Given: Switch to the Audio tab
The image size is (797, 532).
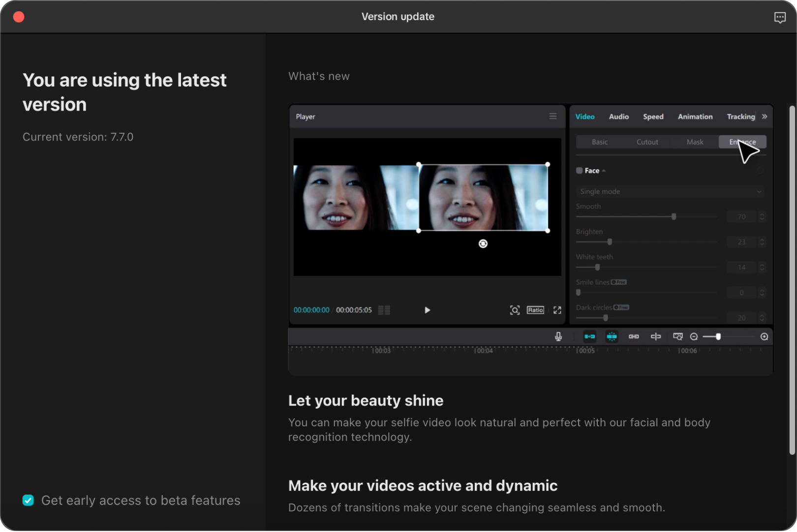Looking at the screenshot, I should click(x=619, y=117).
